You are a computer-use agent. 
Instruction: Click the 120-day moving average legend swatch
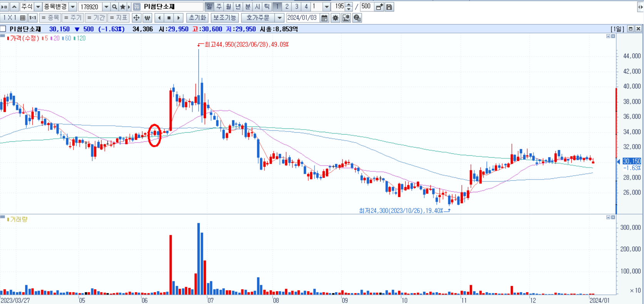pyautogui.click(x=75, y=38)
